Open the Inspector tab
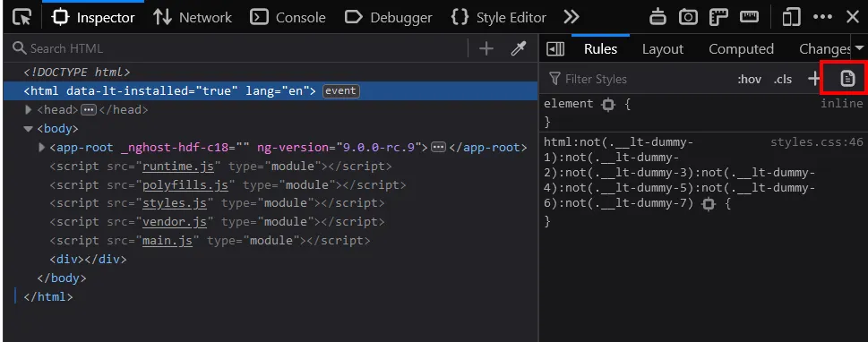Viewport: 868px width, 342px height. [x=93, y=17]
